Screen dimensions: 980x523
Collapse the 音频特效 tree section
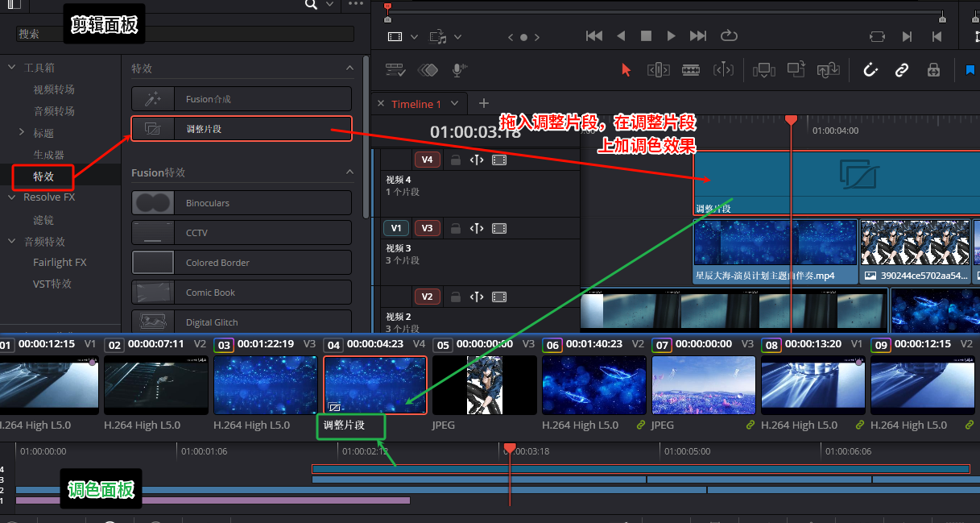11,241
